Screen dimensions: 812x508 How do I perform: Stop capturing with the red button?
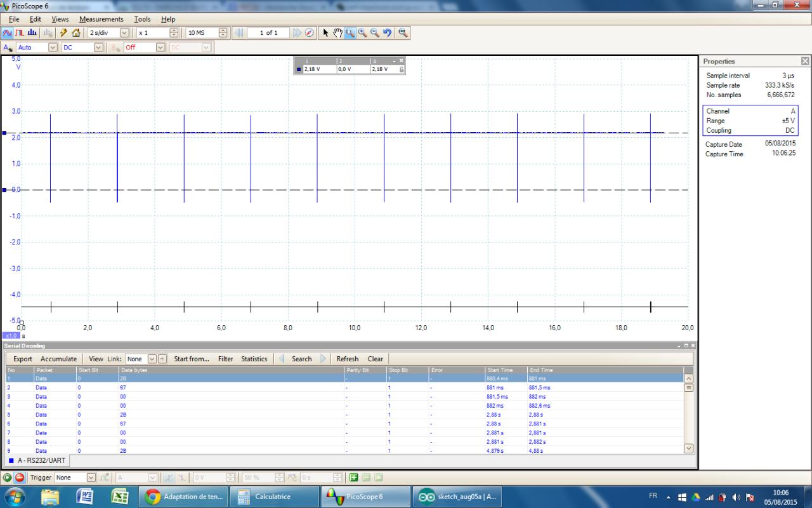pos(20,478)
